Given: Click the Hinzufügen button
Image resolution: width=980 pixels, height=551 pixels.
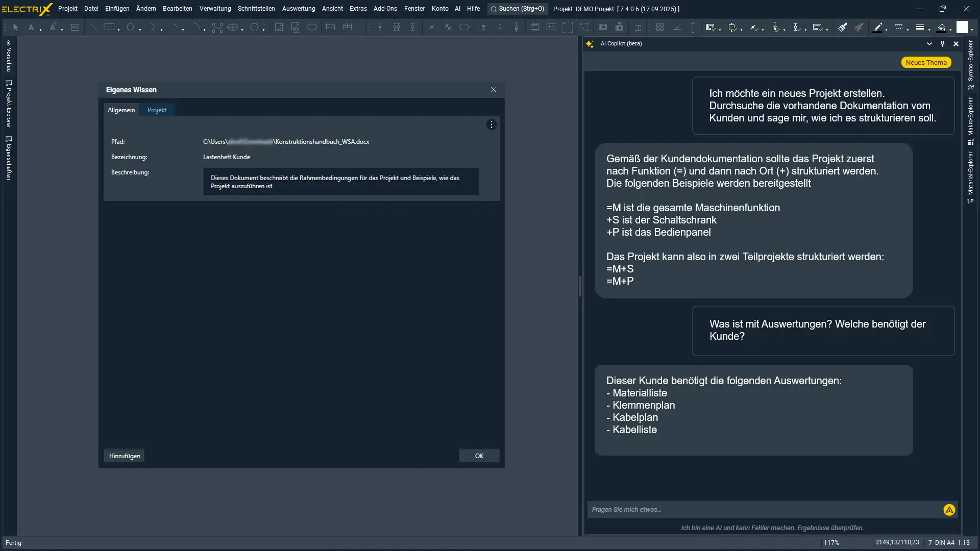Looking at the screenshot, I should (x=124, y=456).
